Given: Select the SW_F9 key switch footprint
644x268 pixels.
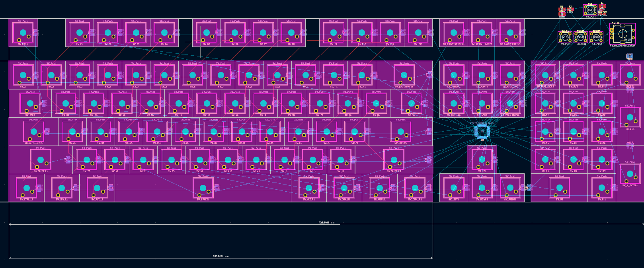Looking at the screenshot, I should (334, 33).
